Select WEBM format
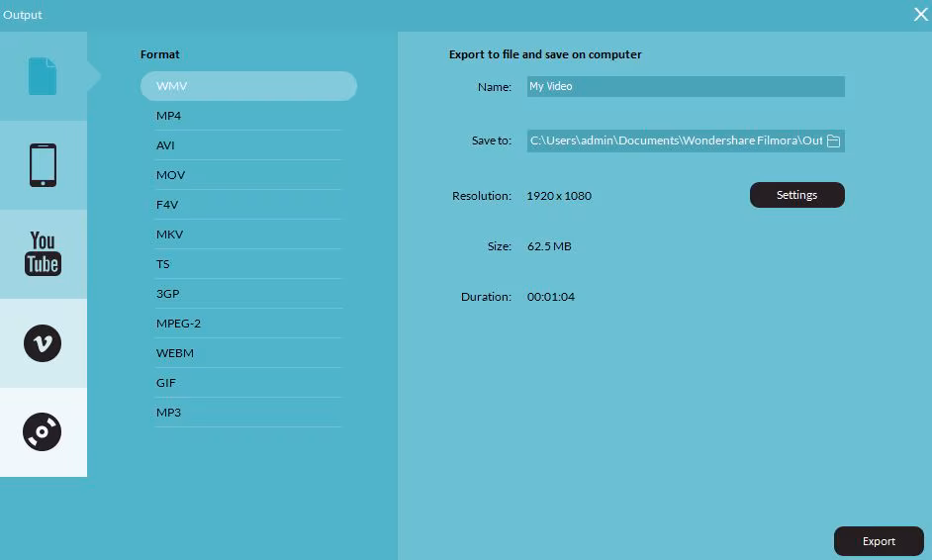This screenshot has width=932, height=560. pyautogui.click(x=248, y=353)
